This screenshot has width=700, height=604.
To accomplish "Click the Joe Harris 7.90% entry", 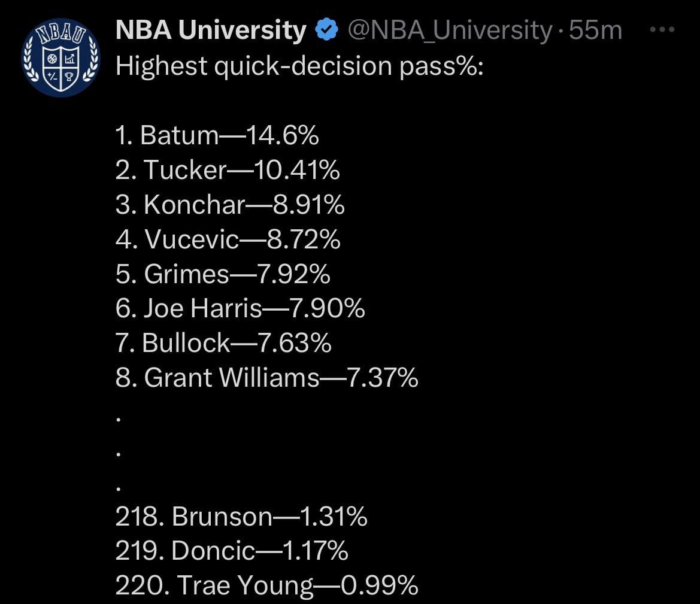I will pos(240,309).
